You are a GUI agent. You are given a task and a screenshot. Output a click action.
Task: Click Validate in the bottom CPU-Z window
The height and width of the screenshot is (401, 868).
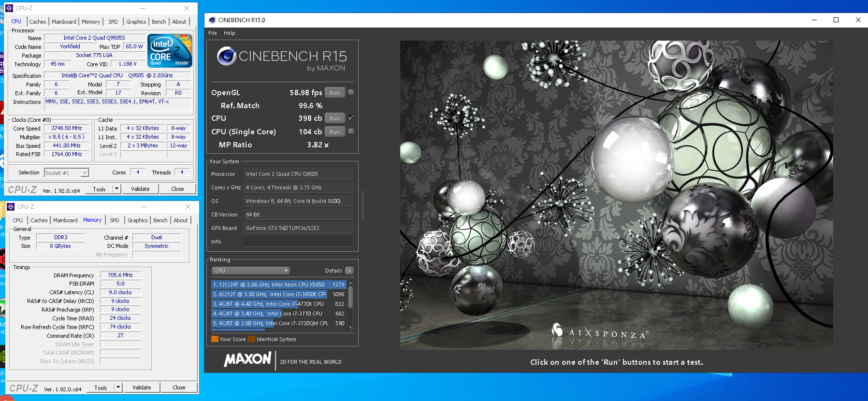click(142, 387)
